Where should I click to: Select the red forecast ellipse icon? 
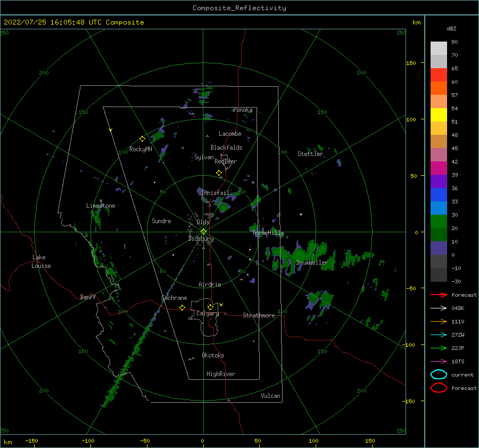pyautogui.click(x=439, y=388)
